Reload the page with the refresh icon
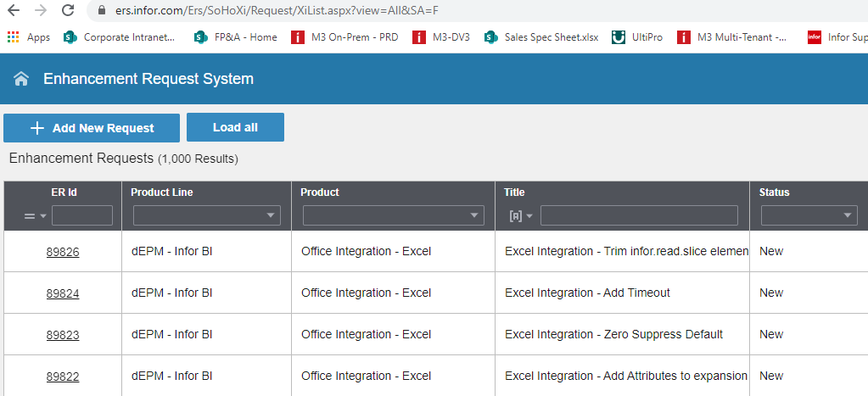 pos(68,10)
